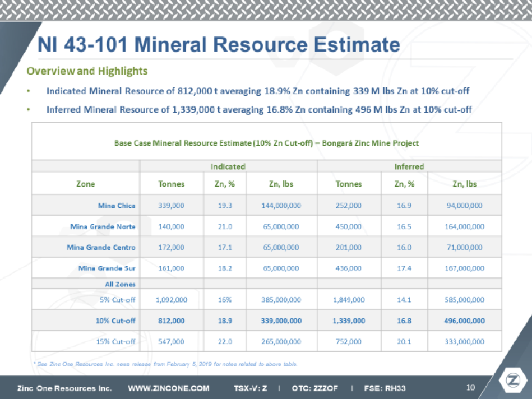Click the 'Zn, %' header under Indicated
The width and height of the screenshot is (532, 399).
click(x=225, y=184)
